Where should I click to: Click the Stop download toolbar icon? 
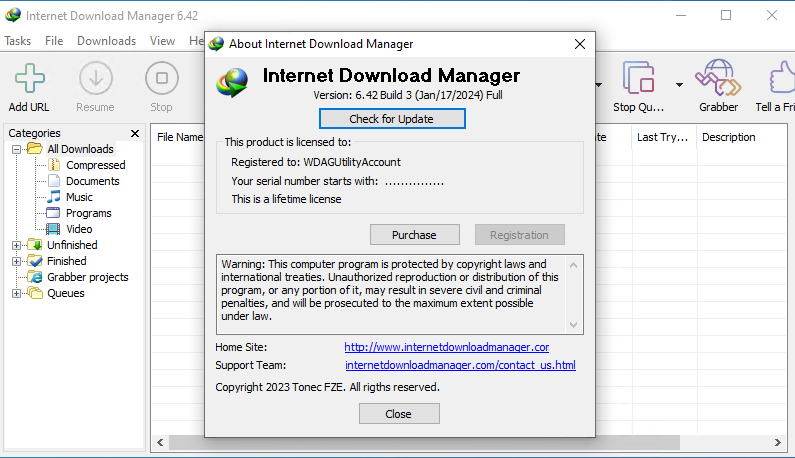coord(160,78)
